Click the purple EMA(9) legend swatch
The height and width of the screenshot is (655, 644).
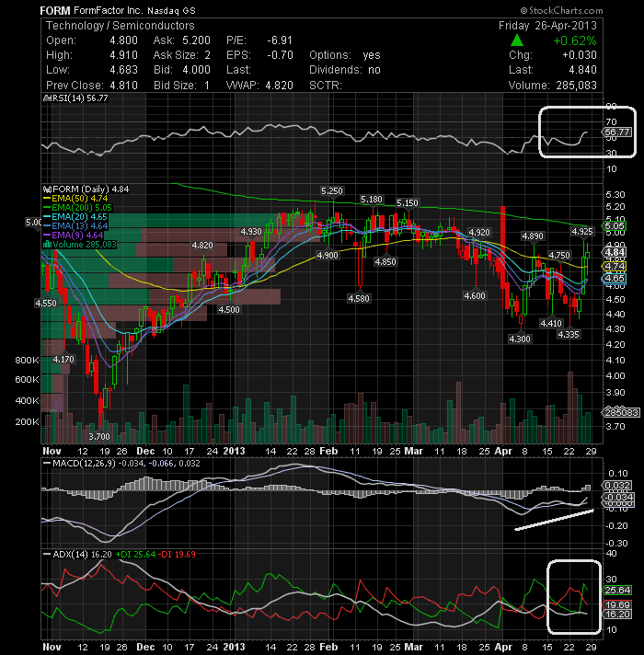[x=47, y=236]
